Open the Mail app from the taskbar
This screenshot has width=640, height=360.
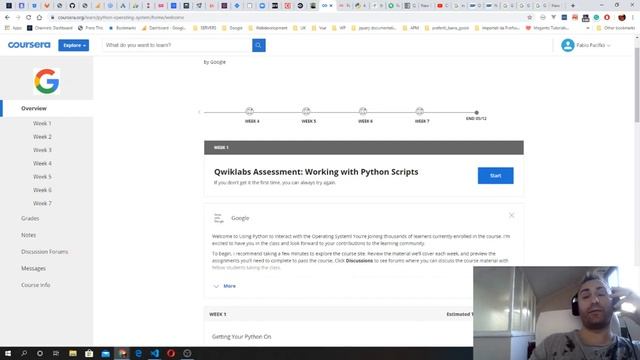(x=105, y=353)
